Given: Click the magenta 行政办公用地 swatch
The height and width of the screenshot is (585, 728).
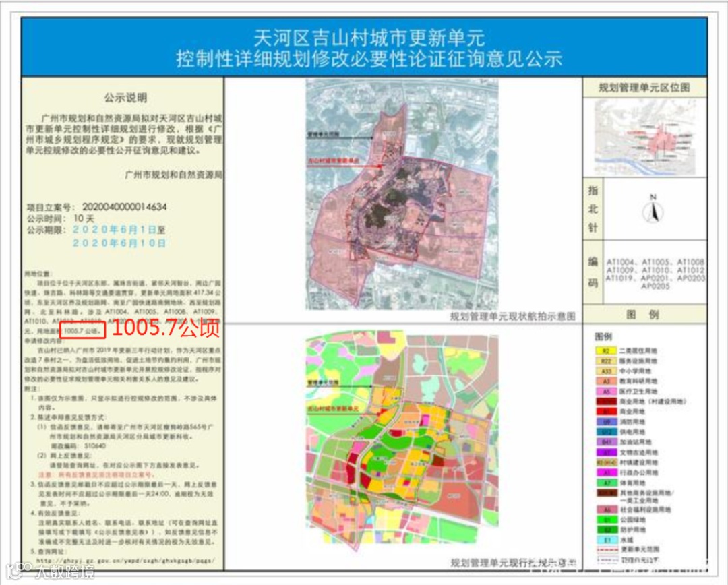Looking at the screenshot, I should (x=606, y=472).
